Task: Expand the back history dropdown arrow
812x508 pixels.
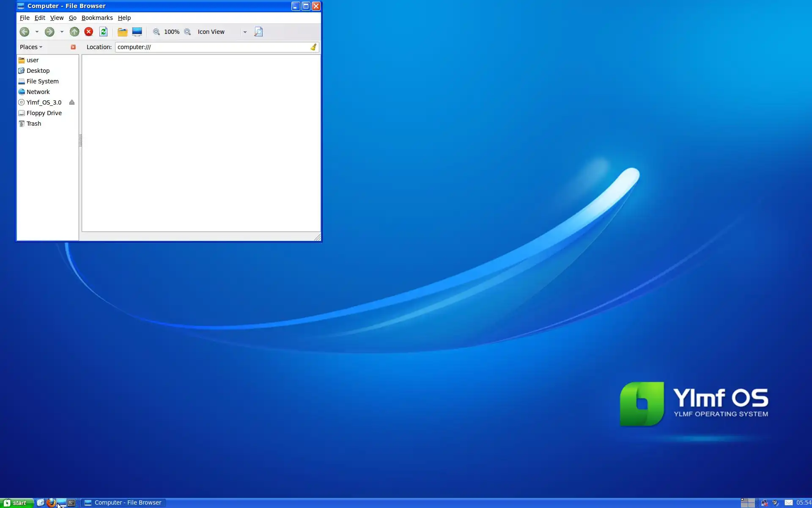Action: coord(37,32)
